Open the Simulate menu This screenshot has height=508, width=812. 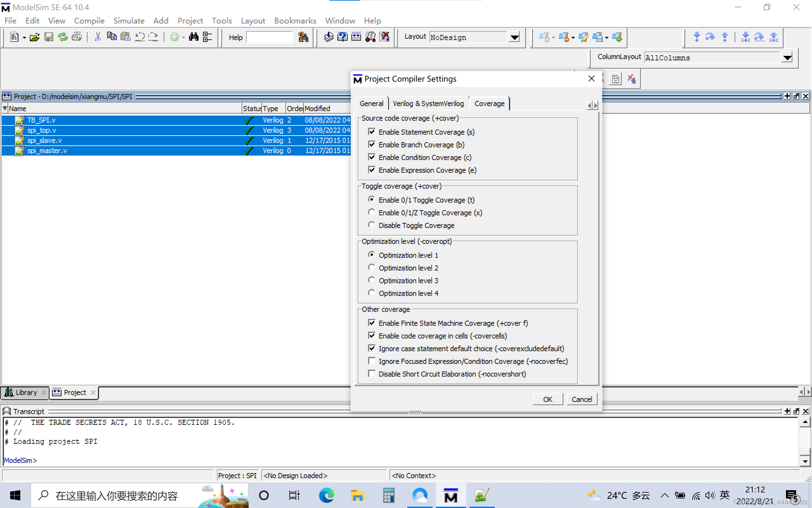(129, 21)
